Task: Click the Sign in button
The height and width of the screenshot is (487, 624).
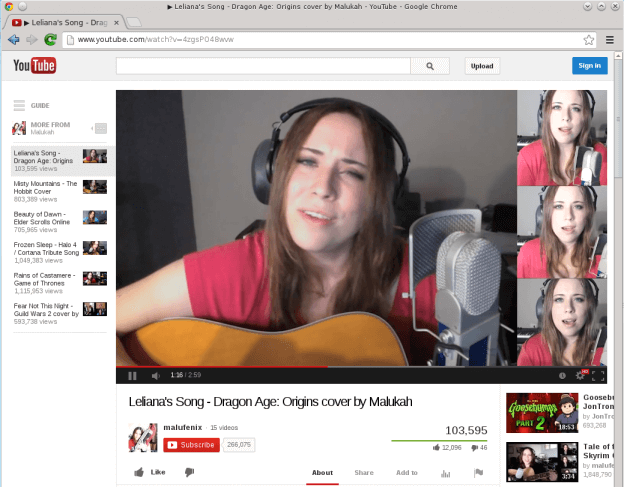Action: tap(589, 66)
